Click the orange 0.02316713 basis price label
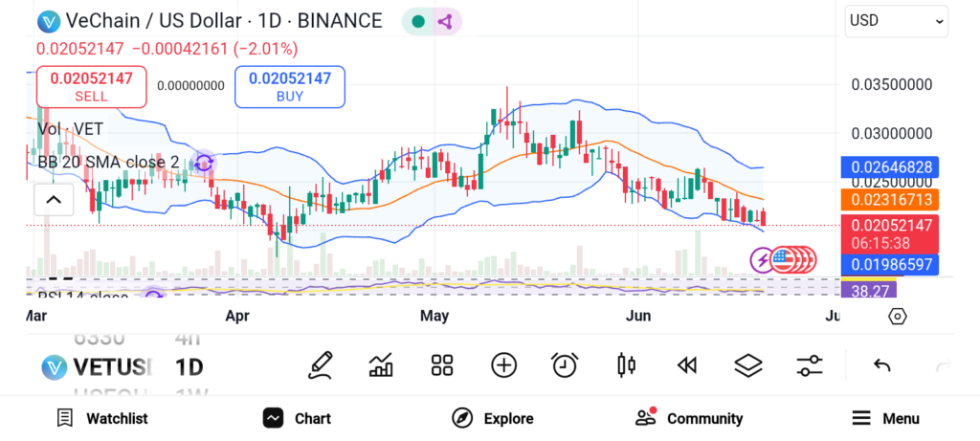The width and height of the screenshot is (980, 441). pos(891,200)
